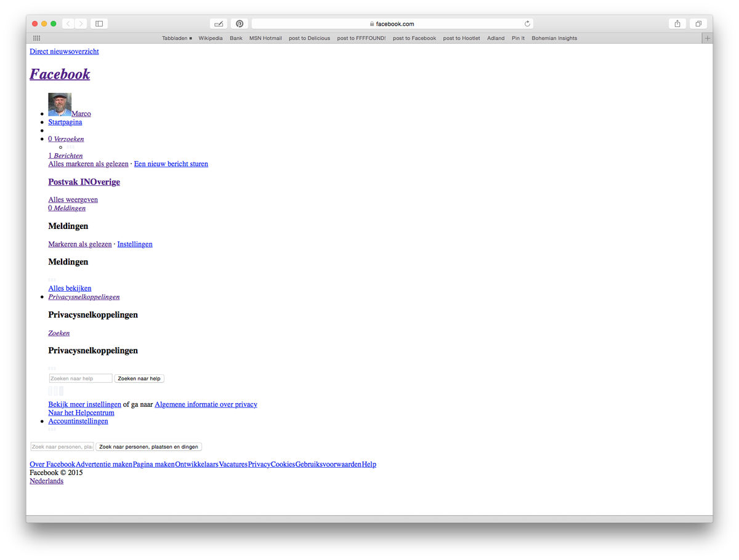Open the Postvak IN link
This screenshot has height=560, width=739.
(x=70, y=182)
